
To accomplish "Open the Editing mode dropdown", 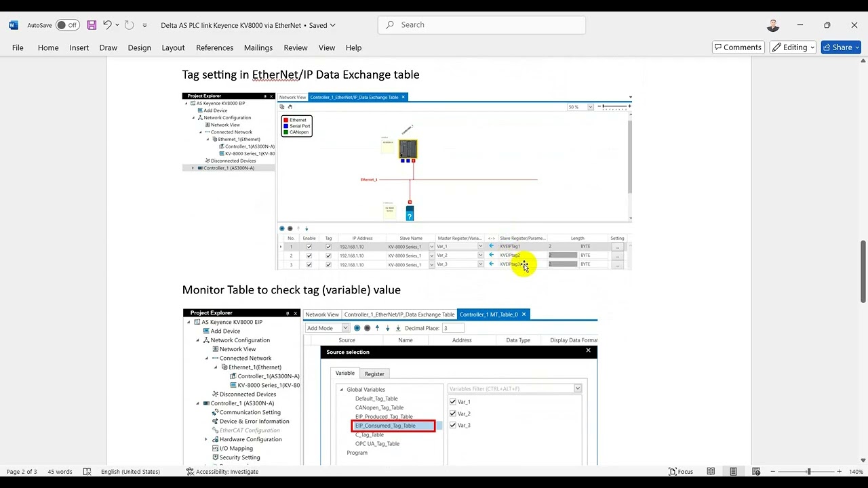I will click(793, 47).
